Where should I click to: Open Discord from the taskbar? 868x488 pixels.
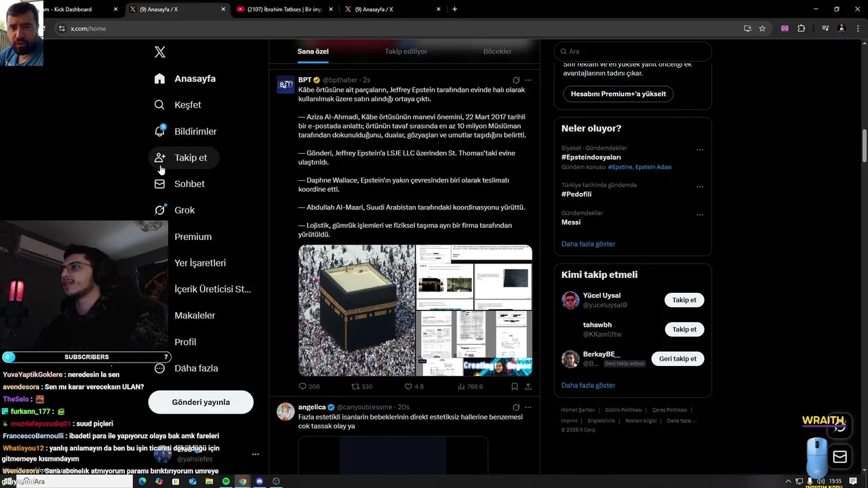pos(259,481)
